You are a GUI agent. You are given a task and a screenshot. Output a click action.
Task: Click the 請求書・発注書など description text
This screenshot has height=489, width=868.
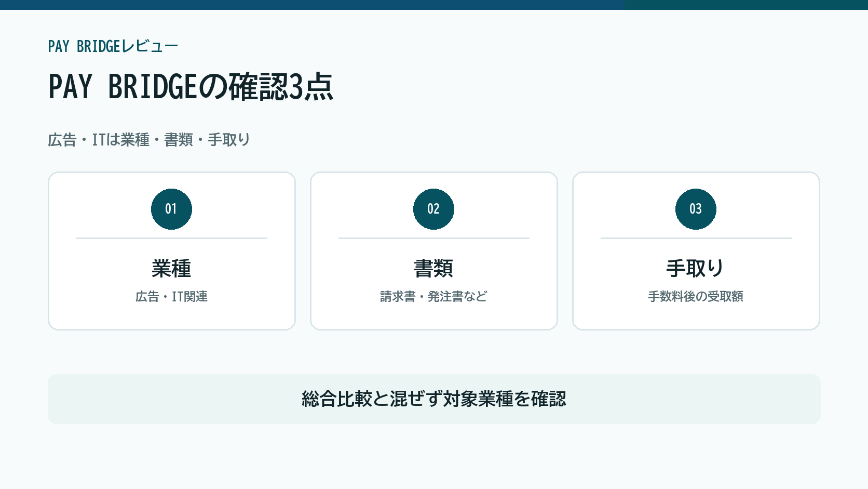(433, 296)
